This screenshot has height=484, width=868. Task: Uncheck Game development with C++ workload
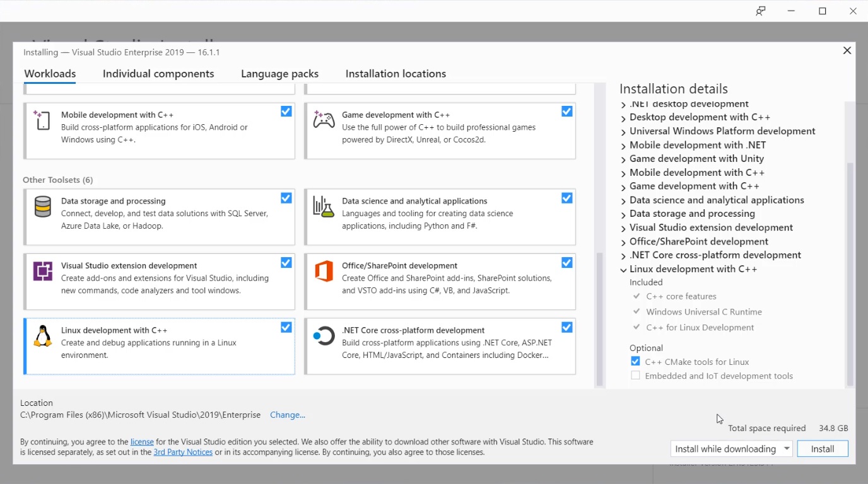pyautogui.click(x=567, y=112)
